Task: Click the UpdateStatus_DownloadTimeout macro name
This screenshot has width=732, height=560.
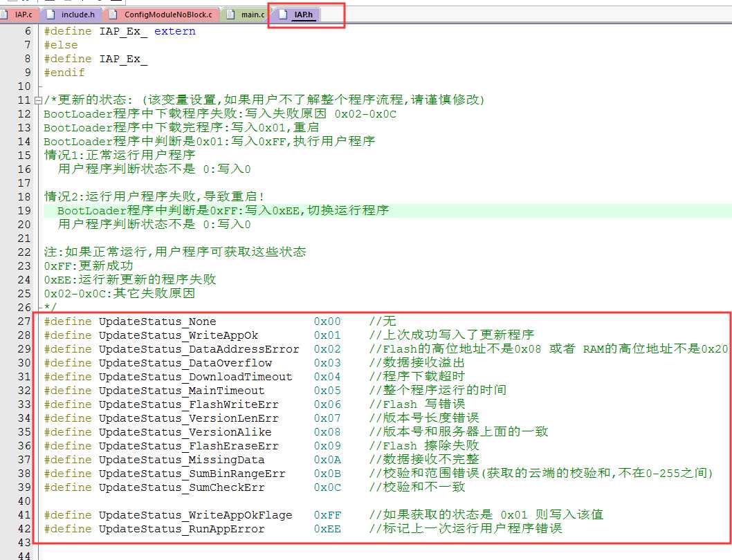Action: [196, 377]
